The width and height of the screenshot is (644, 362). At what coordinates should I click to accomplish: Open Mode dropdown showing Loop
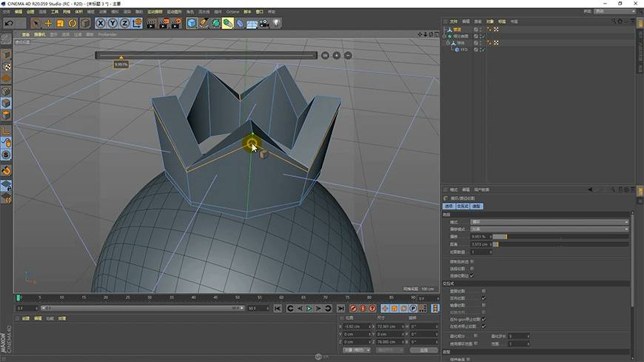(549, 222)
